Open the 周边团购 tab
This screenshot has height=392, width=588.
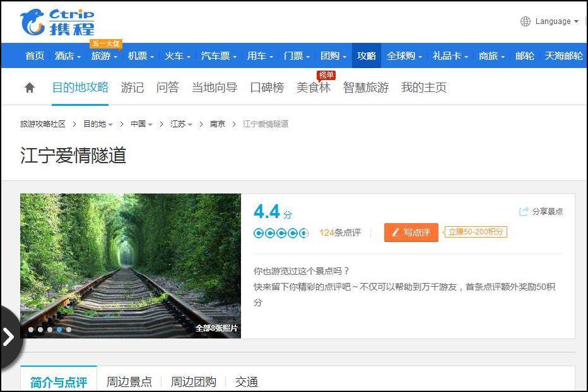pos(194,382)
